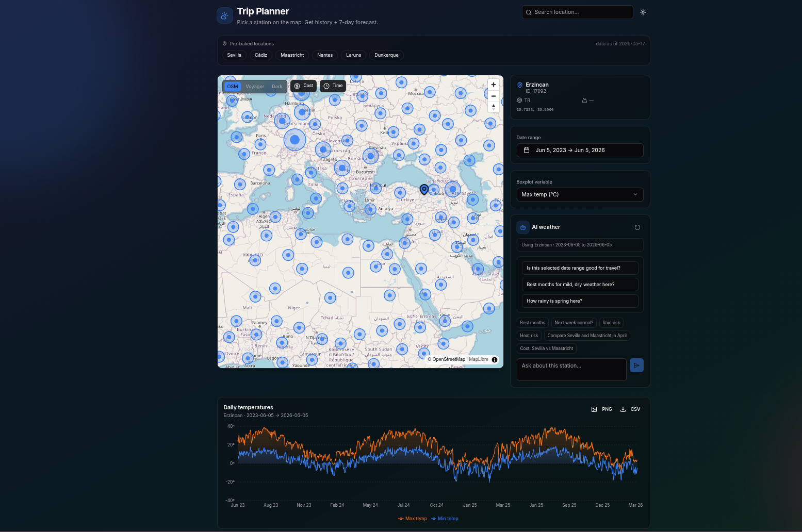Toggle the Cost overlay on map

(x=303, y=86)
